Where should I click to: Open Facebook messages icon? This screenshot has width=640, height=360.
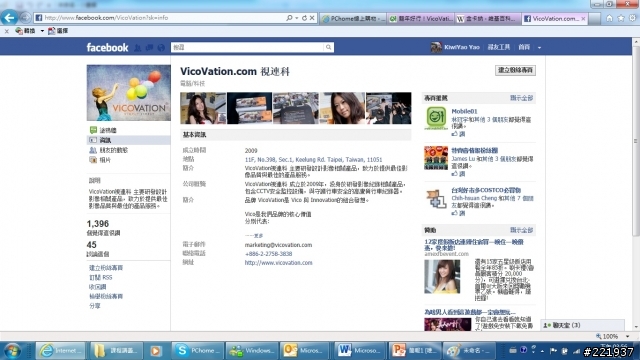[149, 48]
